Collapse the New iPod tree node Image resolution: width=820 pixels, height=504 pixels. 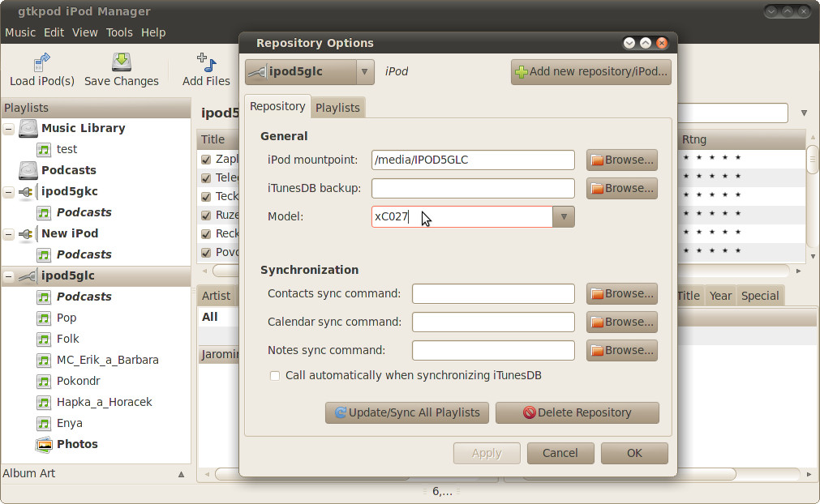[x=9, y=234]
